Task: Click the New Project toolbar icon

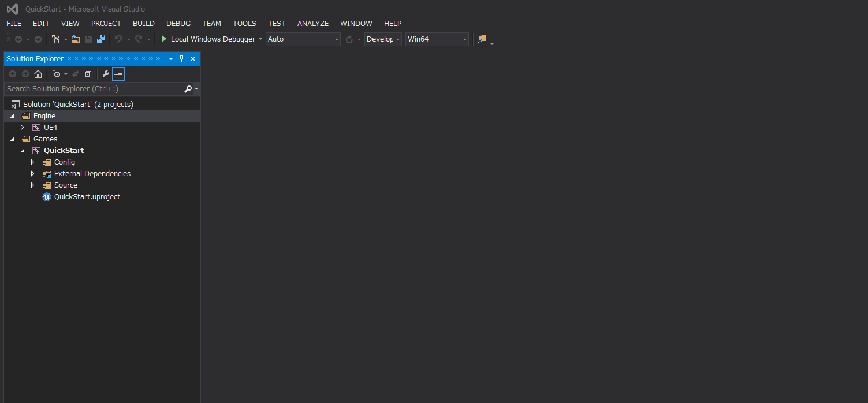Action: point(55,39)
